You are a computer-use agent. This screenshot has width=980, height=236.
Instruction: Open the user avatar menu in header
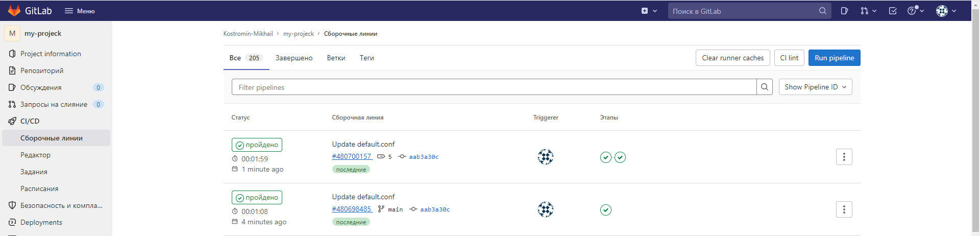[946, 11]
